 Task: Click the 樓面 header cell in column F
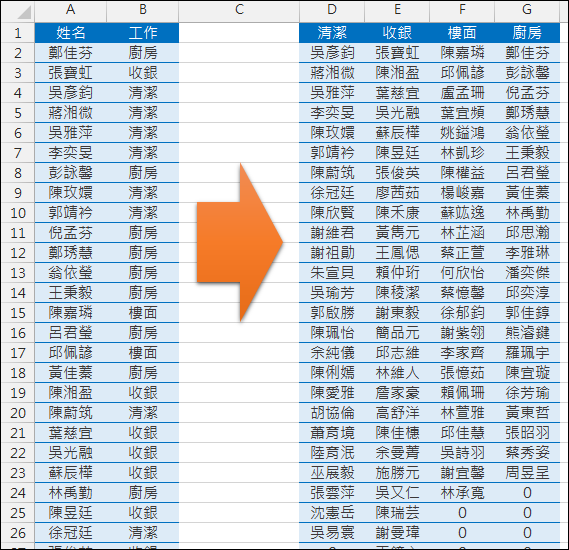pyautogui.click(x=462, y=33)
